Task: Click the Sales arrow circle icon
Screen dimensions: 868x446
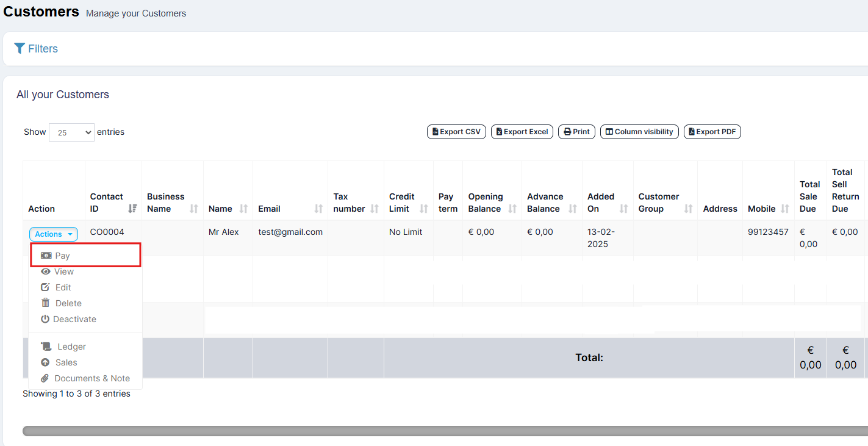Action: click(45, 362)
